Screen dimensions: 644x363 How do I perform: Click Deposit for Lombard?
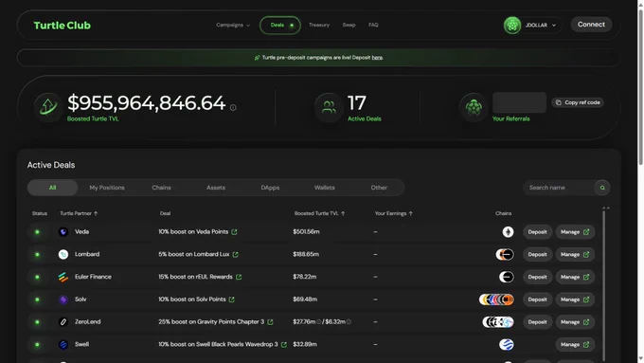[x=537, y=254]
